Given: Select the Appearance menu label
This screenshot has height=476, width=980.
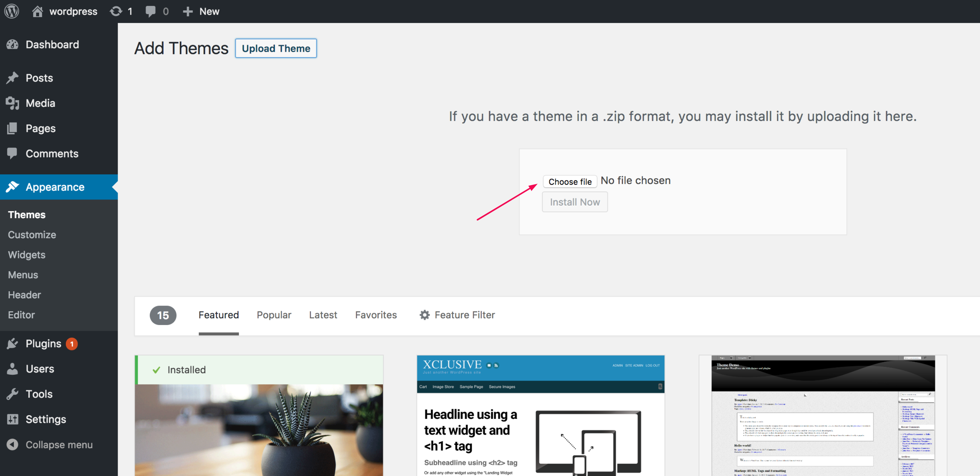Looking at the screenshot, I should tap(55, 187).
